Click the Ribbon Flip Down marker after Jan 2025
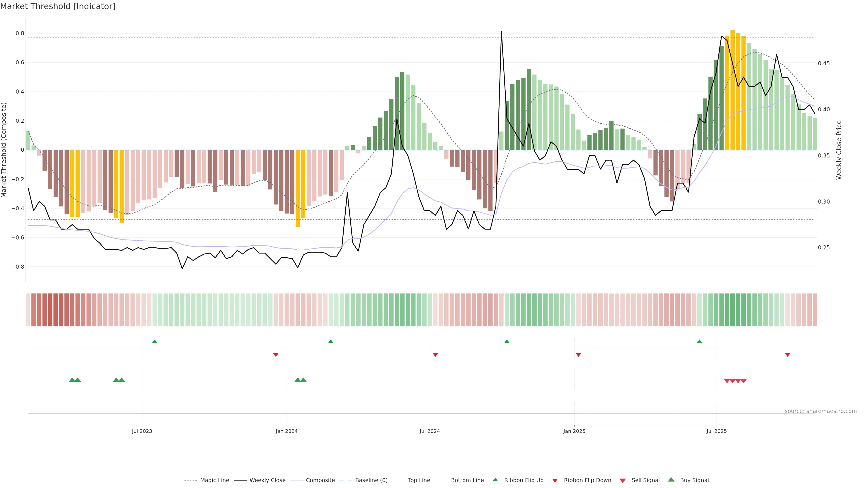Viewport: 868px width, 488px height. click(579, 355)
